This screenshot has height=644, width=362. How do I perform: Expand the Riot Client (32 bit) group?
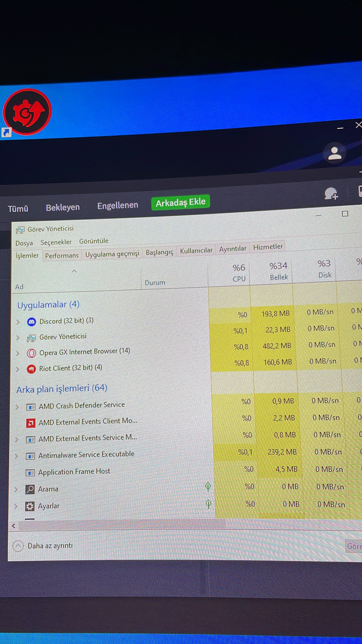(17, 369)
